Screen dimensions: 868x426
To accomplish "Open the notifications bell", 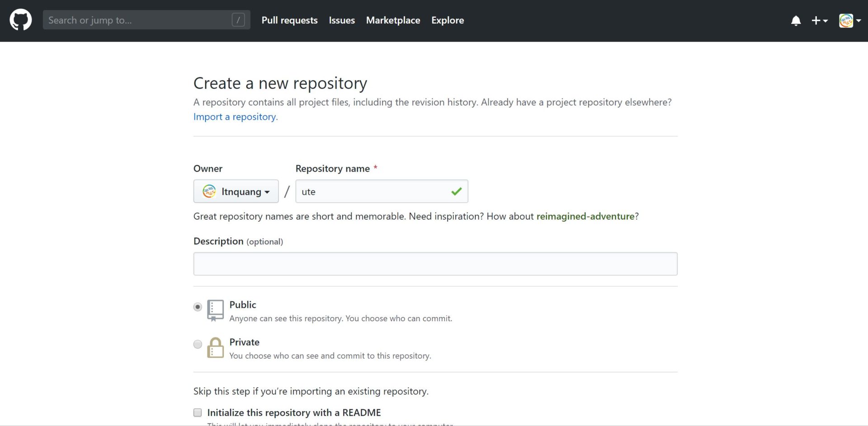I will [x=796, y=21].
